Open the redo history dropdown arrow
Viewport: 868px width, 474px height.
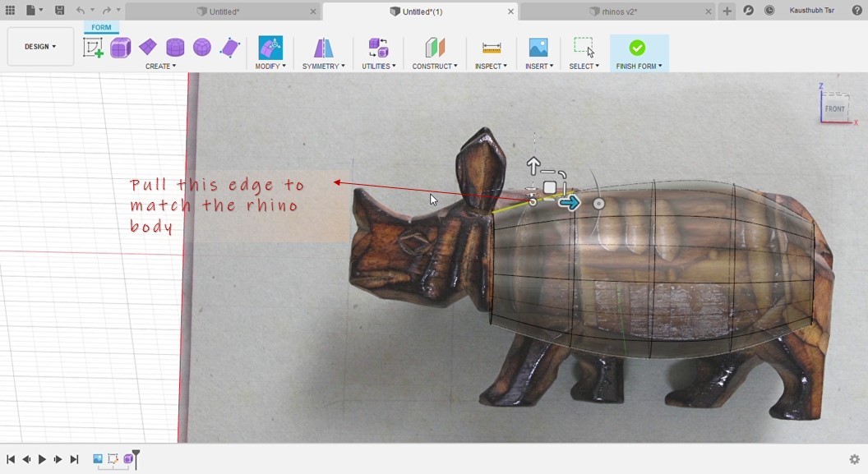[x=118, y=11]
